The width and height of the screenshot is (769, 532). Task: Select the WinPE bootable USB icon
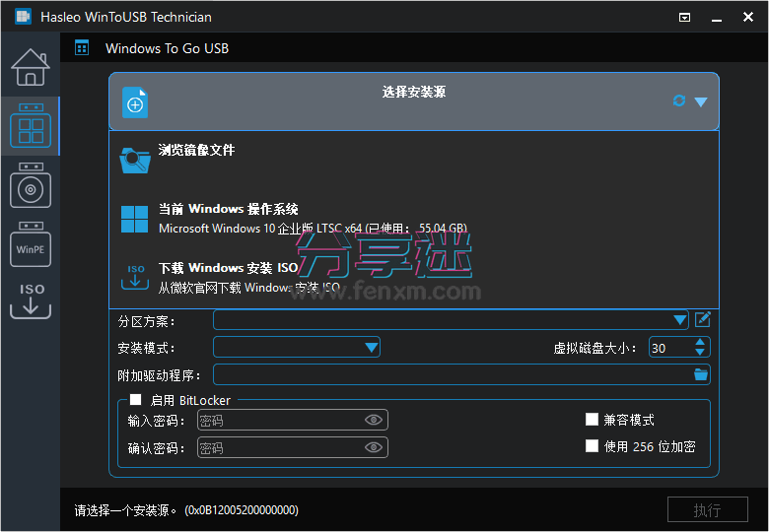point(30,245)
